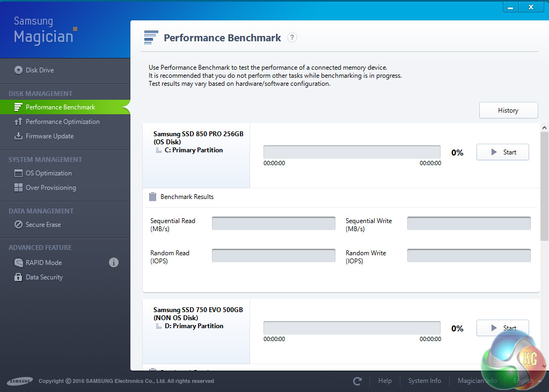The height and width of the screenshot is (392, 549).
Task: Open the Help link in footer
Action: click(385, 381)
